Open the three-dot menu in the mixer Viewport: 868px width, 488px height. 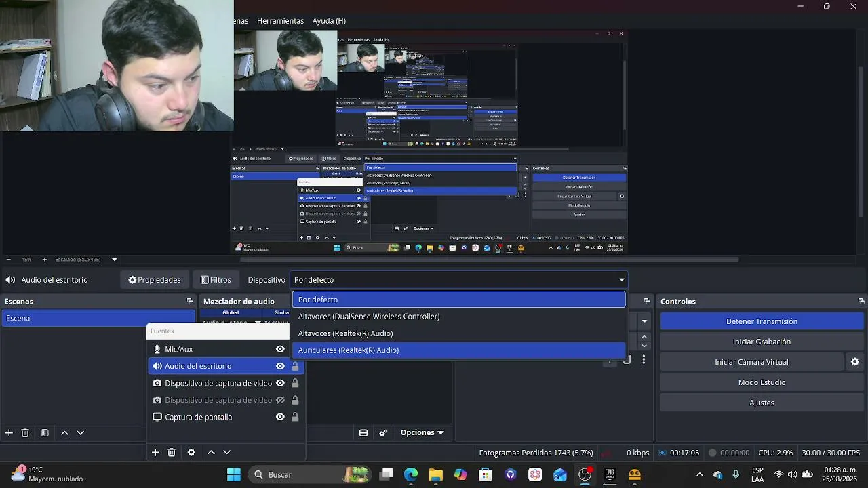[x=644, y=359]
